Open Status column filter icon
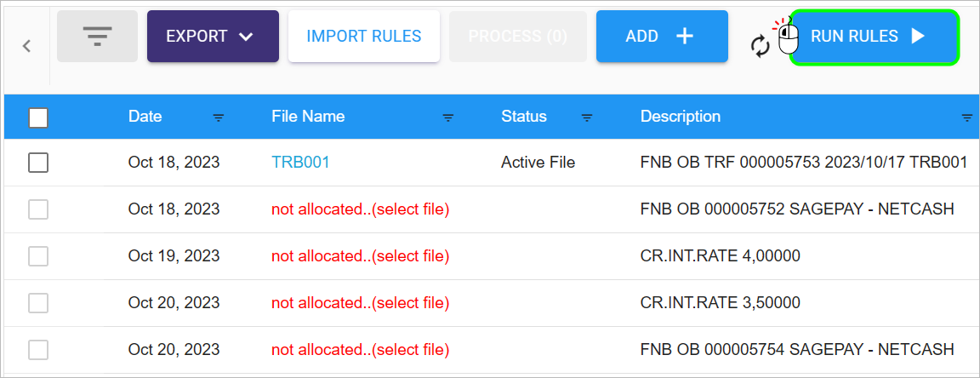 click(587, 117)
